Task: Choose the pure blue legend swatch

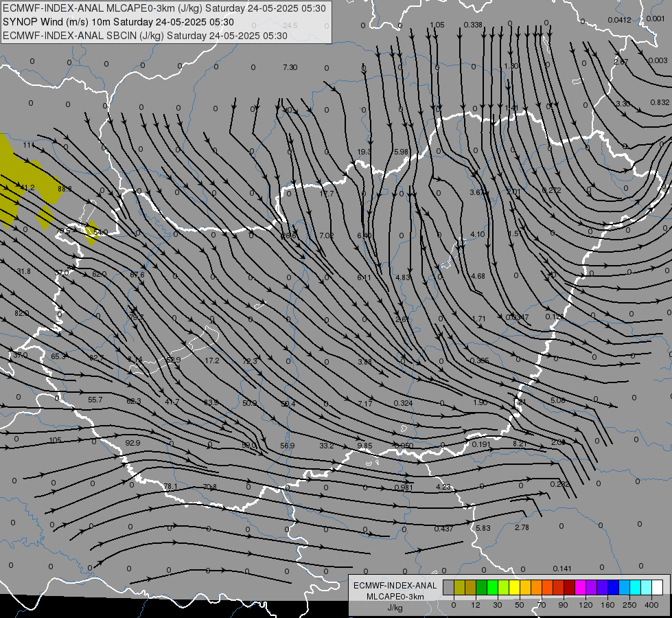Action: (x=613, y=588)
